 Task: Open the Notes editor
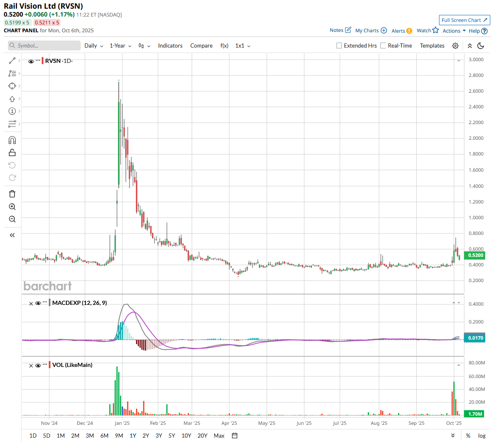coord(340,30)
